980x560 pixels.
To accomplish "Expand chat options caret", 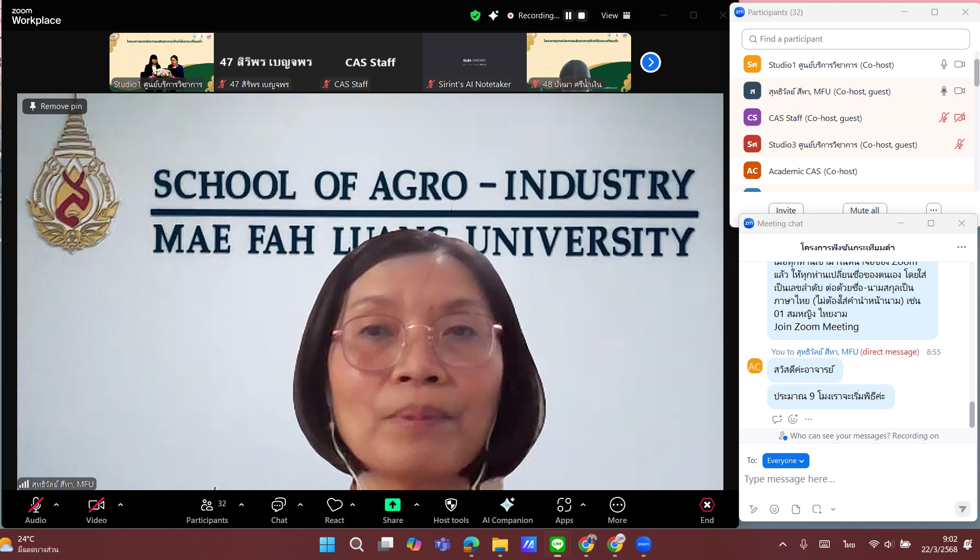I will tap(300, 505).
